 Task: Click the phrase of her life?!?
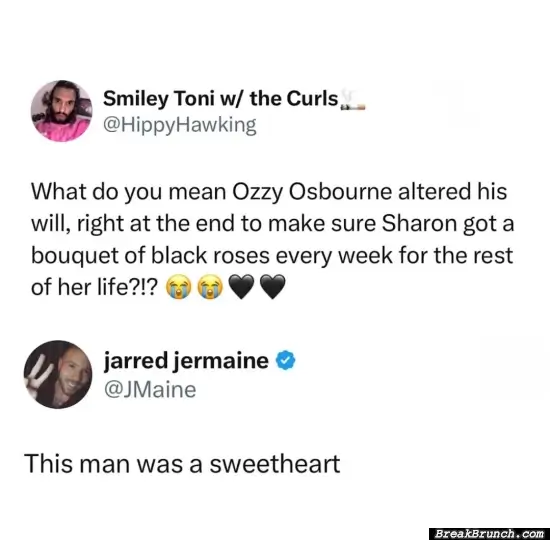click(95, 287)
